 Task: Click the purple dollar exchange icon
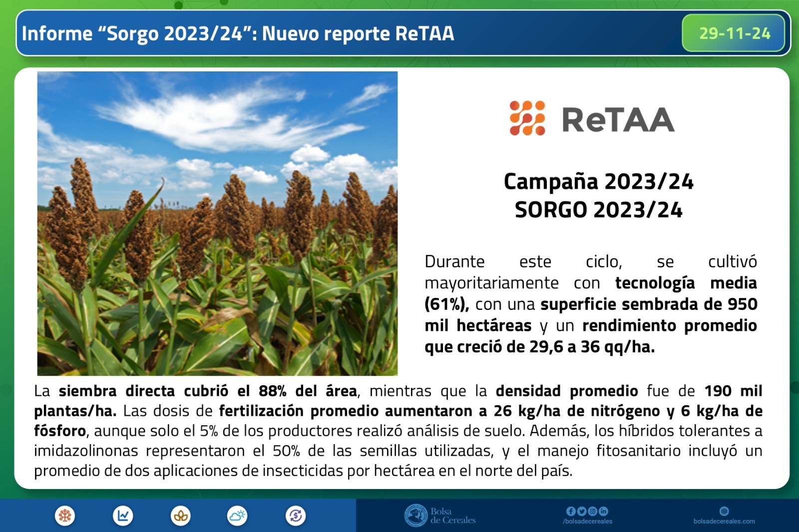click(x=296, y=516)
